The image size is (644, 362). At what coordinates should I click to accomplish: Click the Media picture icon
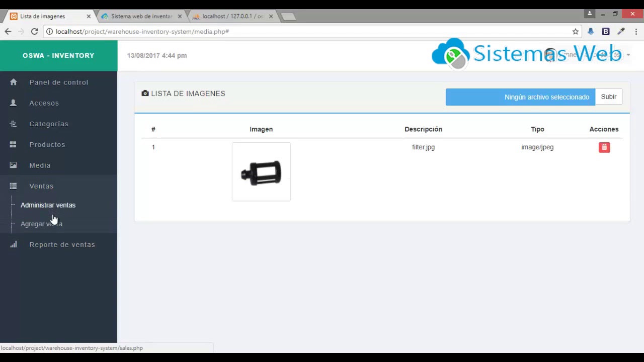coord(13,165)
